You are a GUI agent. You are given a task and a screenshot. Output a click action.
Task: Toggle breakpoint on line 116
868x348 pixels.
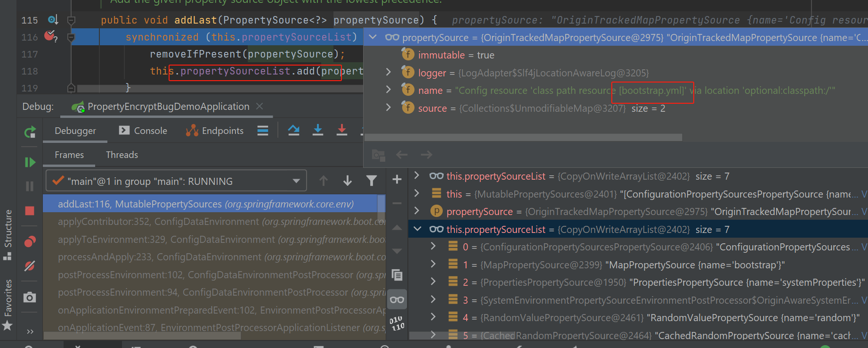pyautogui.click(x=50, y=36)
